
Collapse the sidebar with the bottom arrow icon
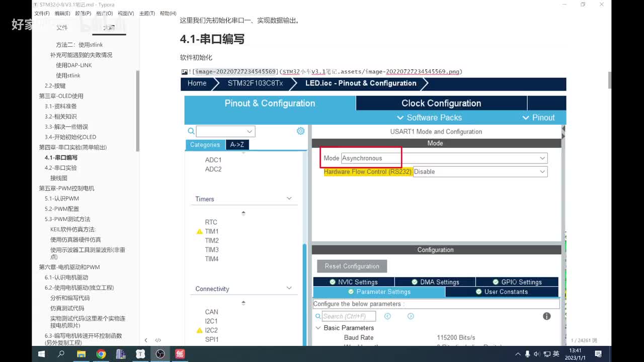click(x=146, y=340)
